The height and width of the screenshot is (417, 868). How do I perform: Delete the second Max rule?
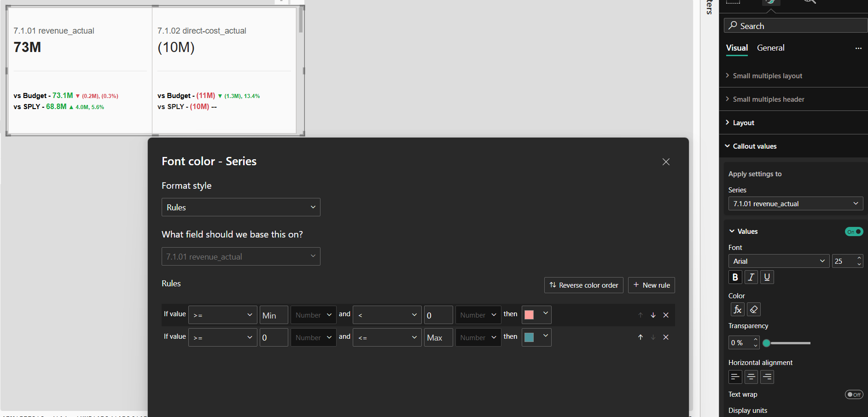[x=666, y=337]
